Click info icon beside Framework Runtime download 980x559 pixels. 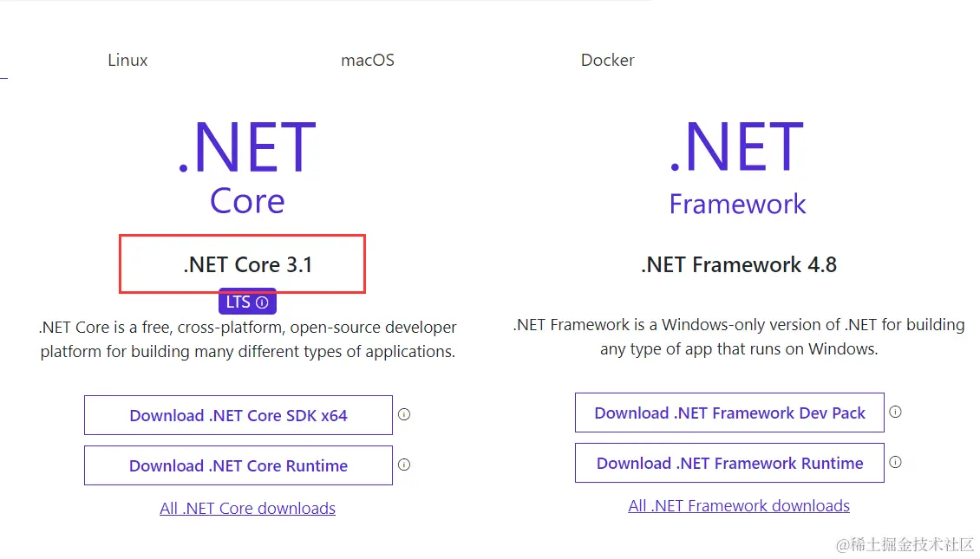[896, 462]
